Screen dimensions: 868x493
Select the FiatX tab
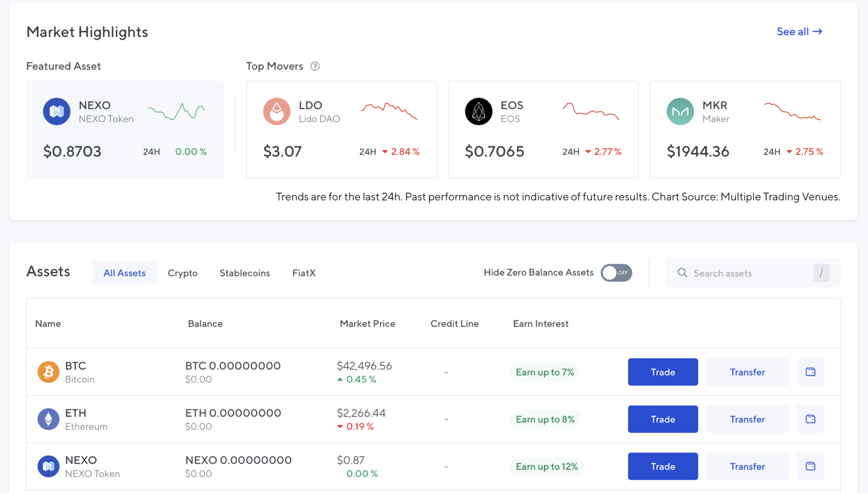pyautogui.click(x=303, y=273)
